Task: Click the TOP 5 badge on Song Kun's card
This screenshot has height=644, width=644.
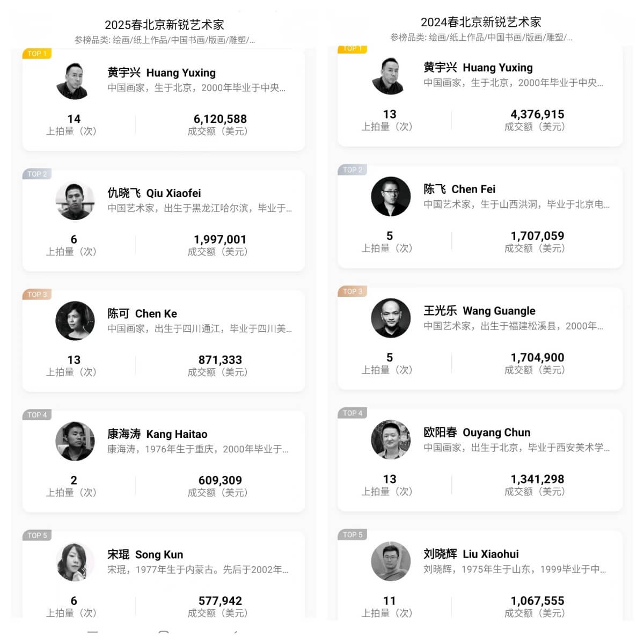Action: point(37,535)
